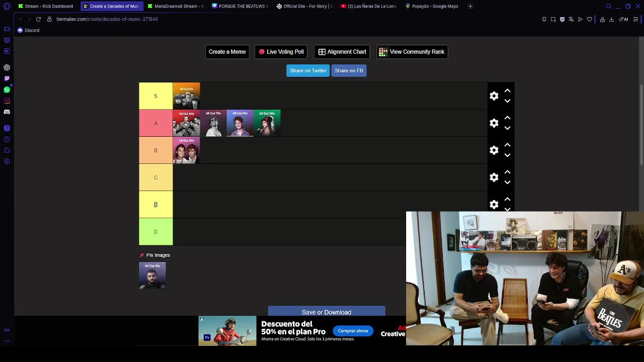Open Twitch from the browser sidebar
The width and height of the screenshot is (644, 362).
[x=7, y=78]
